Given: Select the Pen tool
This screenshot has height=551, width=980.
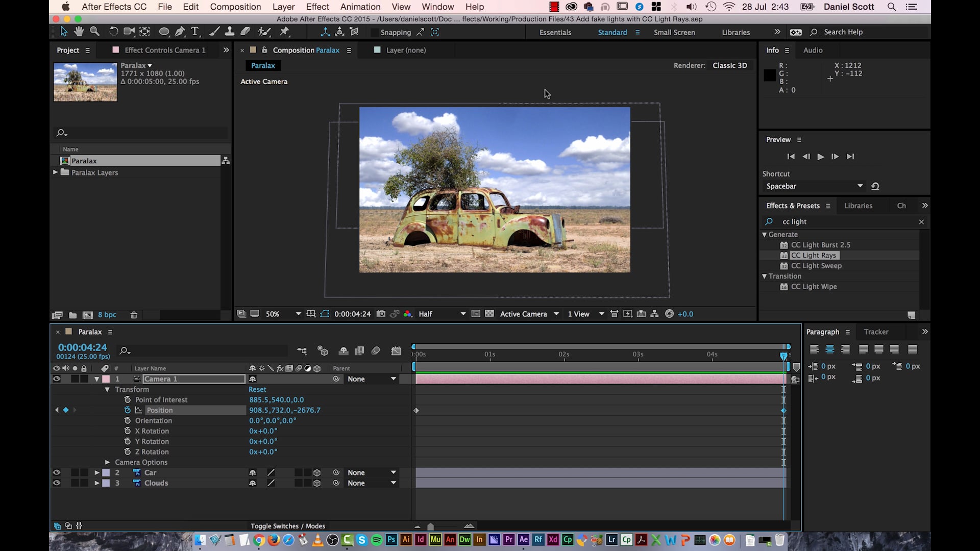Looking at the screenshot, I should [x=180, y=32].
